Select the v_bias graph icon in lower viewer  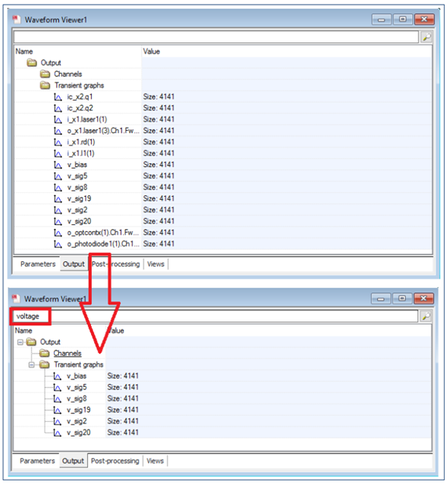click(x=57, y=376)
